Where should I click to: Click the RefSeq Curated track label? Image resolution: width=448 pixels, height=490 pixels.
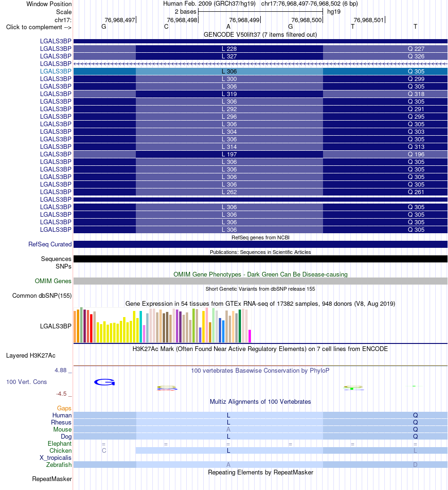(x=50, y=245)
